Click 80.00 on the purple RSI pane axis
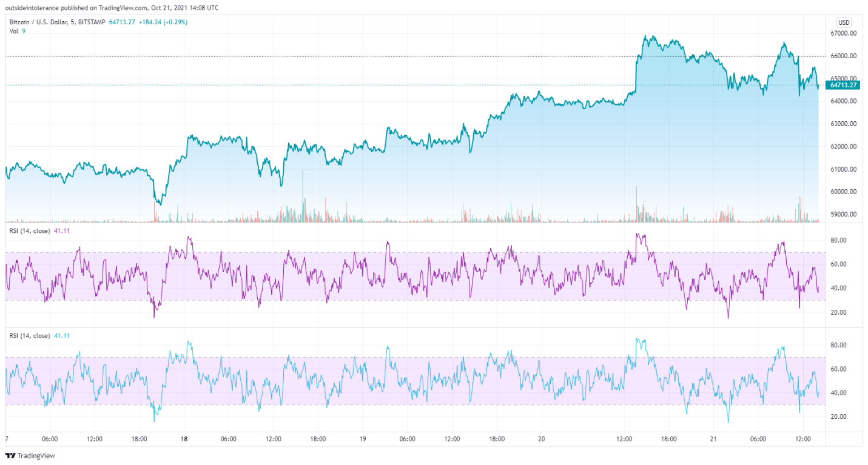This screenshot has width=868, height=465. tap(838, 240)
